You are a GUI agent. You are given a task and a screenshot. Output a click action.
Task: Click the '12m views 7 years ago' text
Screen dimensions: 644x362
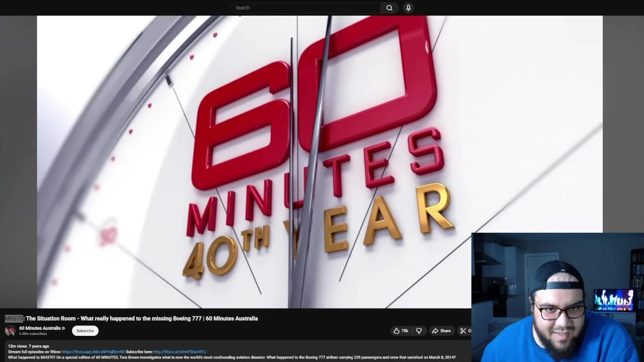pyautogui.click(x=28, y=346)
